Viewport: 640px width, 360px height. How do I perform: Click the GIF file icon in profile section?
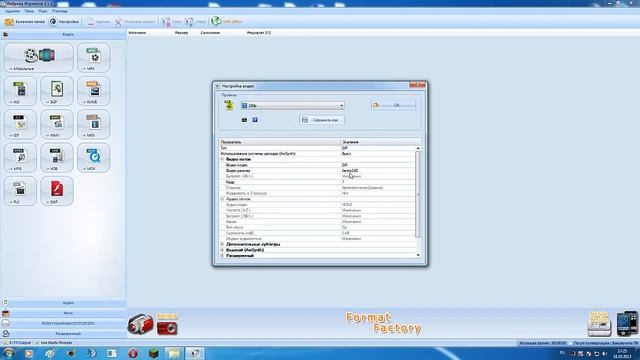(x=229, y=105)
